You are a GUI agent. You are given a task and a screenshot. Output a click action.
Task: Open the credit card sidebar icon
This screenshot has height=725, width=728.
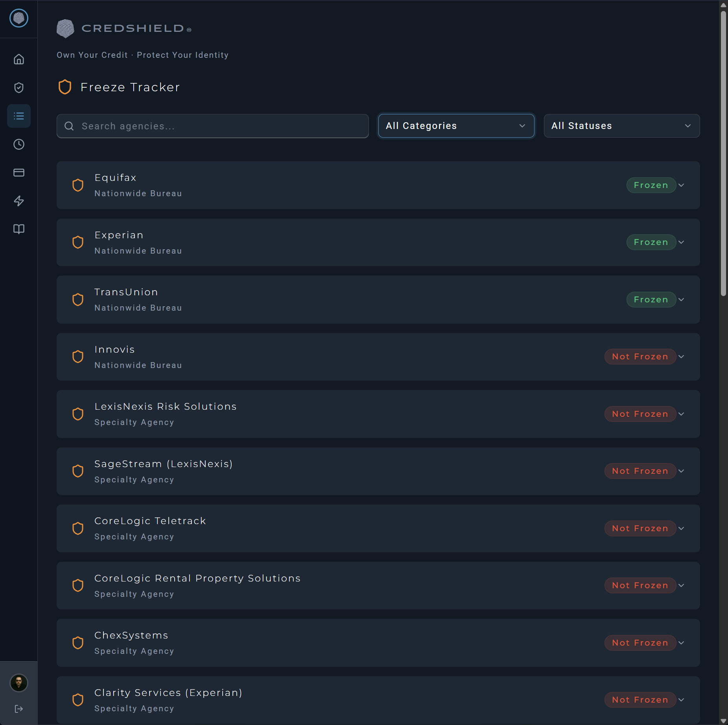(x=19, y=173)
